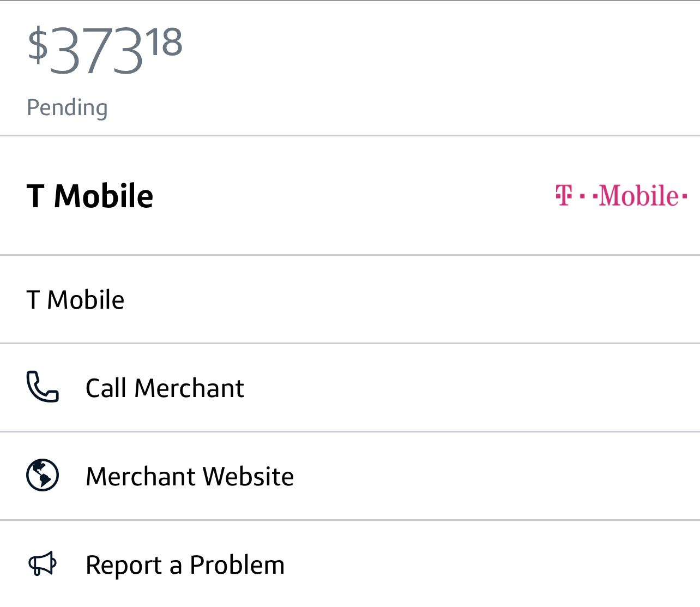Viewport: 700px width, 607px height.
Task: Tap the word Problem in Report a Problem
Action: (237, 565)
